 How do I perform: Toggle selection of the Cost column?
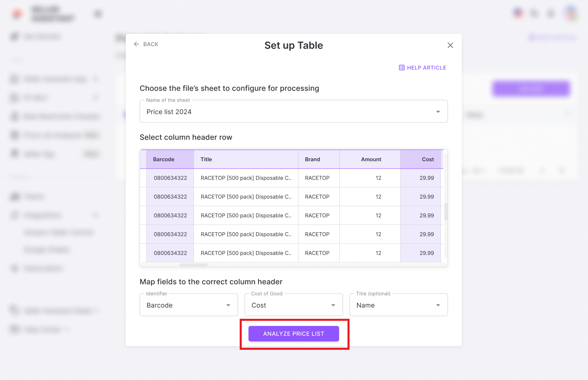coord(428,159)
